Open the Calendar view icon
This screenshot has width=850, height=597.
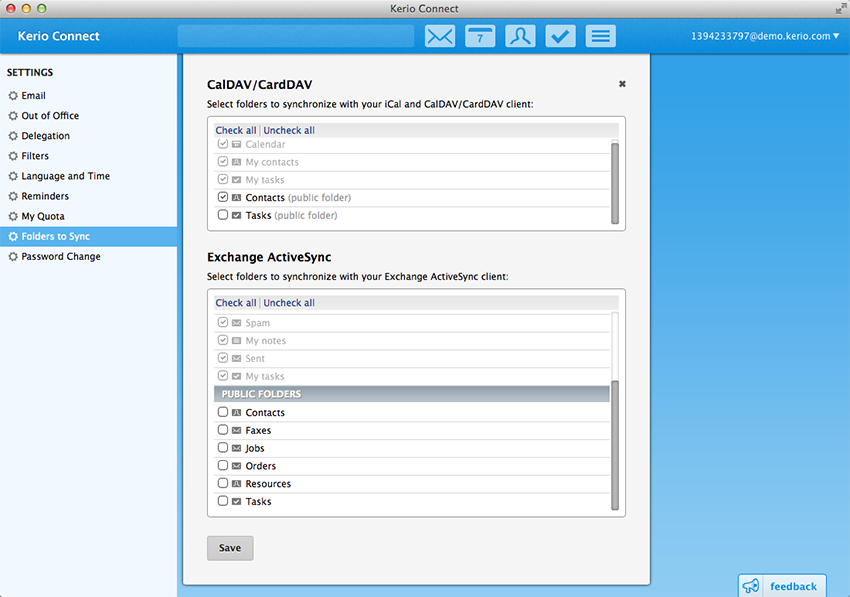480,36
